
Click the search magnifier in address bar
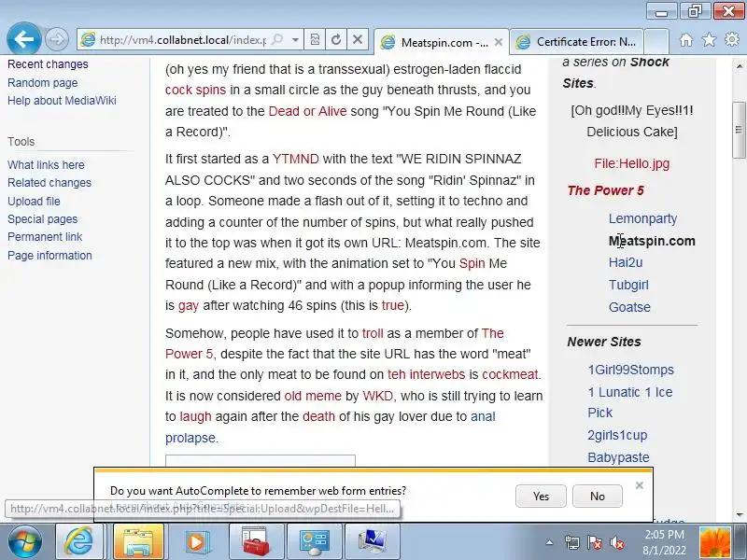point(276,39)
